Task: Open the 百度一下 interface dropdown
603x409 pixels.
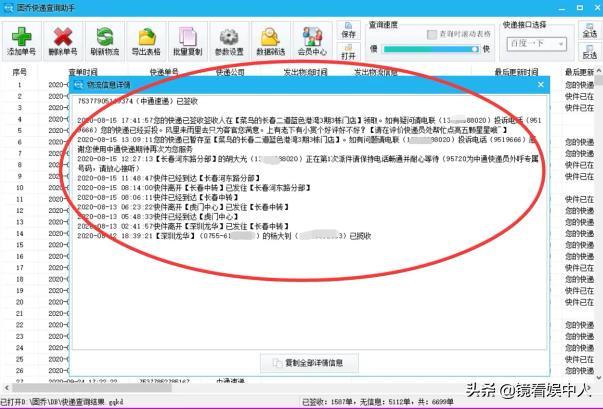Action: tap(536, 44)
